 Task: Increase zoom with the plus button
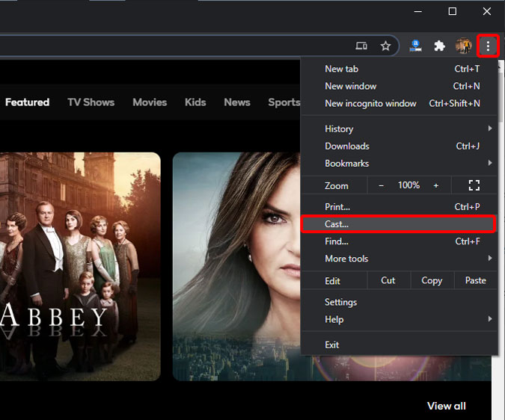[x=435, y=185]
